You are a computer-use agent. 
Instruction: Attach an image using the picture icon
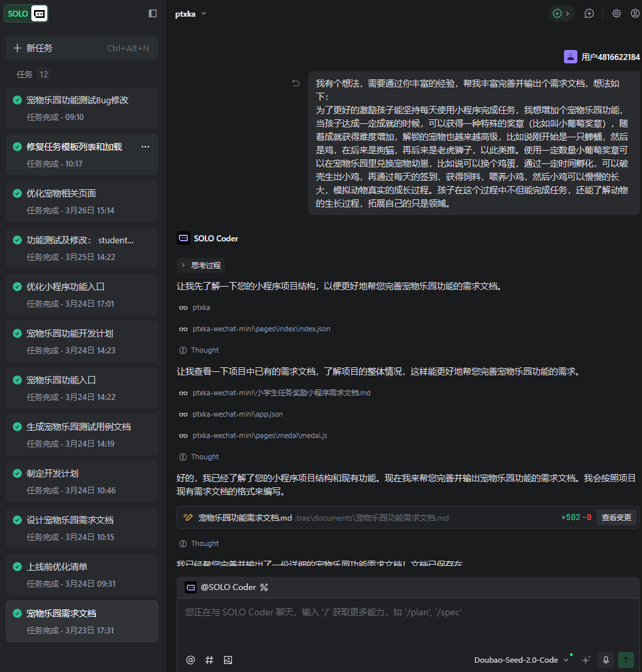point(228,659)
